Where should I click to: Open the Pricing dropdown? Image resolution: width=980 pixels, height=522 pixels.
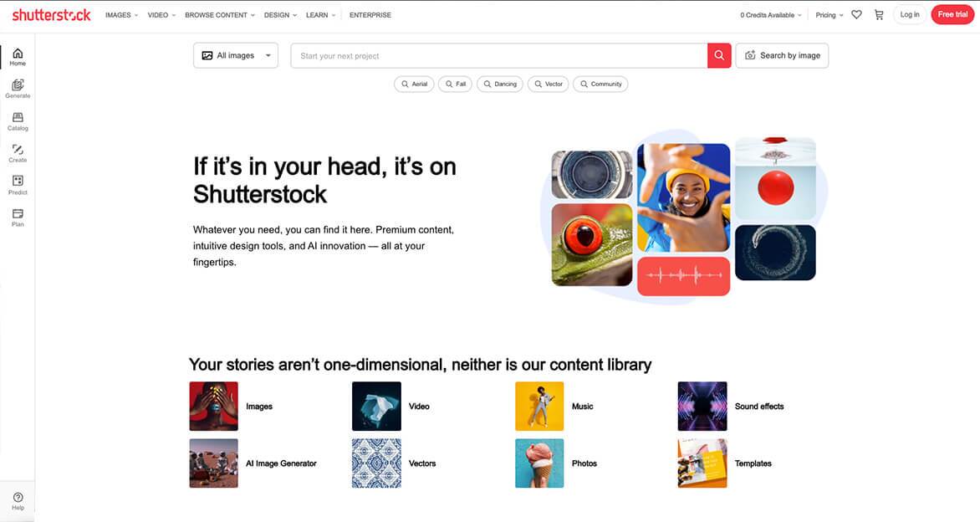[x=828, y=14]
